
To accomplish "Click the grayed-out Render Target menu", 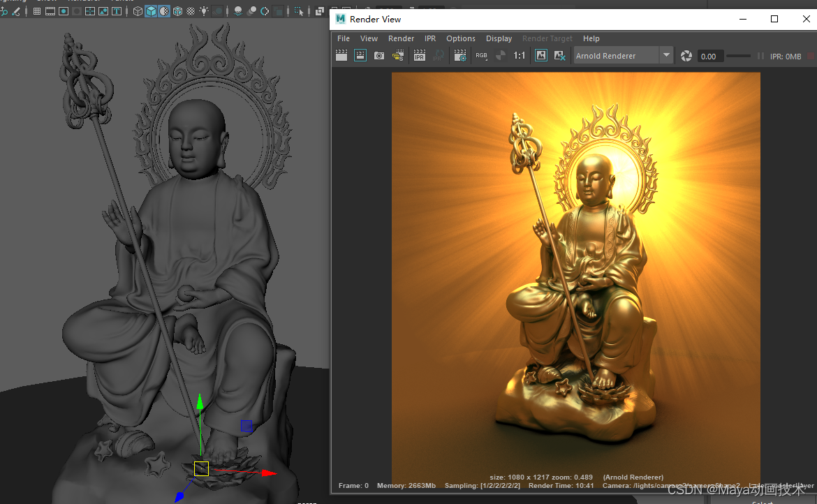I will coord(547,38).
